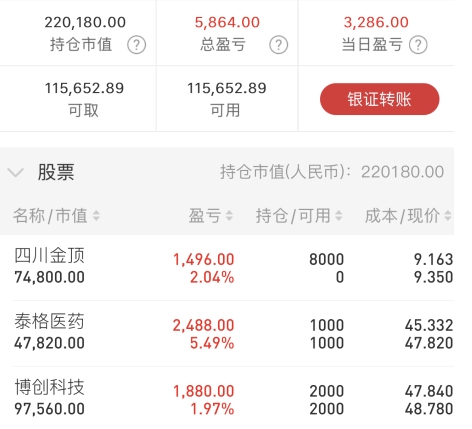This screenshot has height=429, width=472.
Task: Tap the question mark beside 总盈亏
Action: point(279,45)
